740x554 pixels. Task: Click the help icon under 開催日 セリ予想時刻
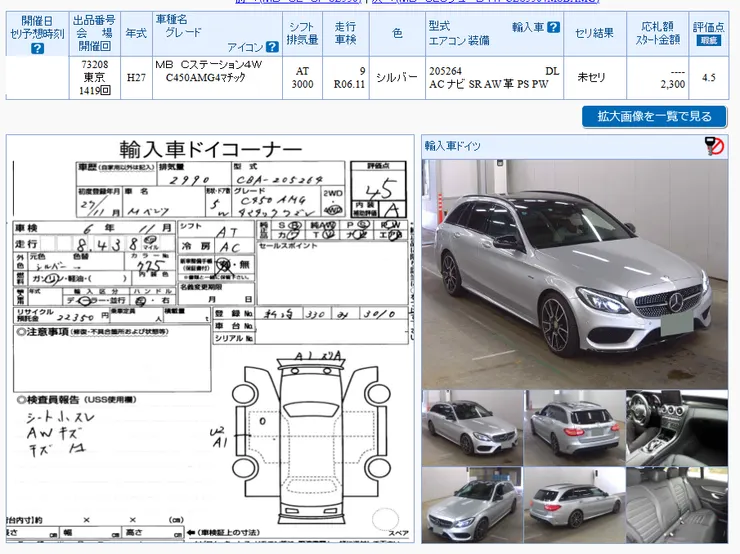click(x=37, y=48)
